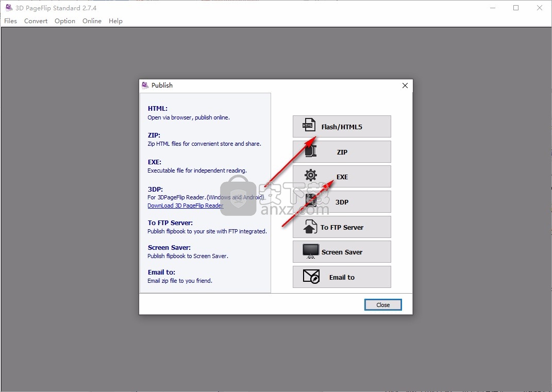Click the Publish dialog title icon

[x=145, y=85]
